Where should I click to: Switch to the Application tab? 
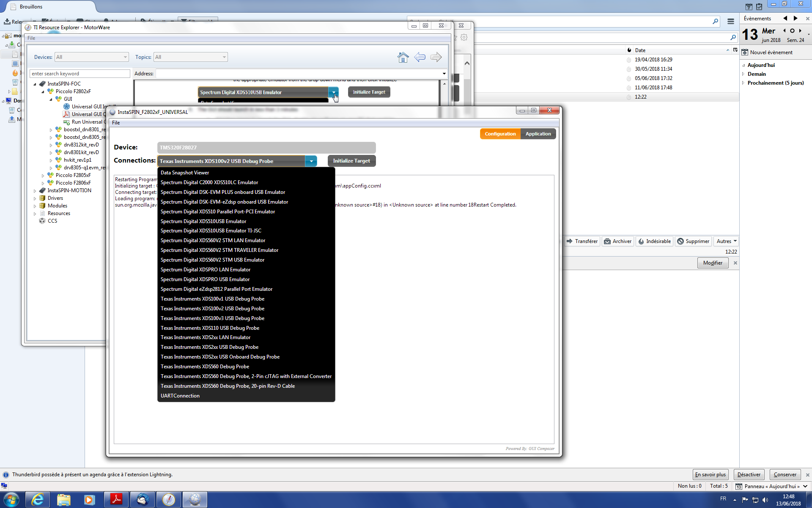click(x=538, y=134)
